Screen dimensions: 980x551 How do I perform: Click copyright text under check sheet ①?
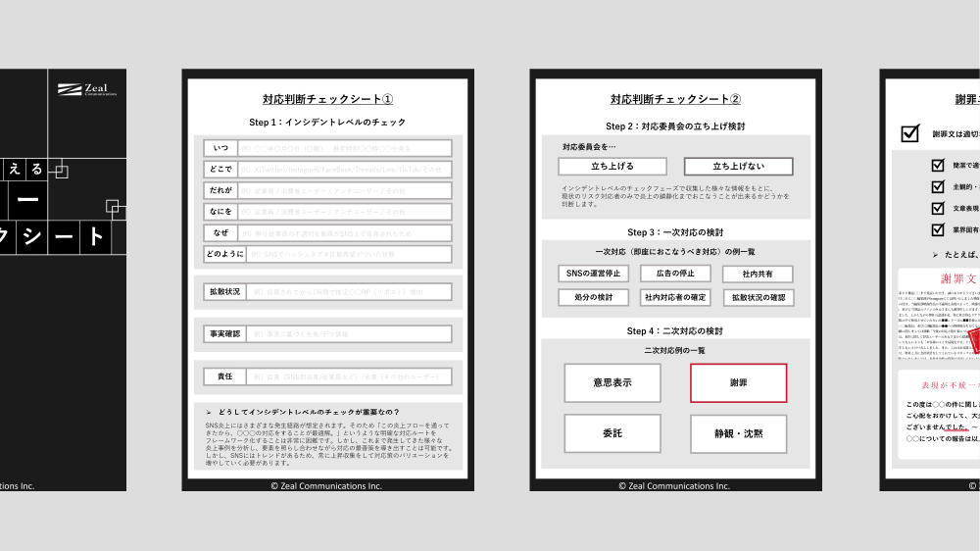pyautogui.click(x=326, y=486)
